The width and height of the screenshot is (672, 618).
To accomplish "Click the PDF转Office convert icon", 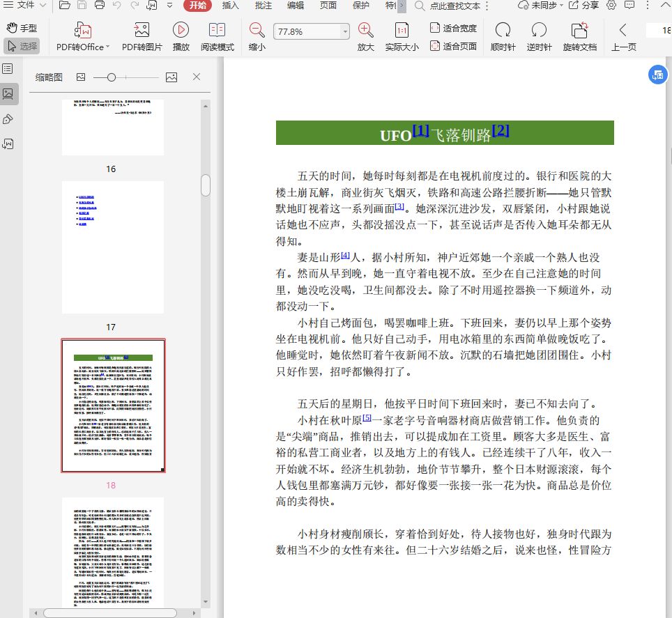I will click(x=83, y=31).
